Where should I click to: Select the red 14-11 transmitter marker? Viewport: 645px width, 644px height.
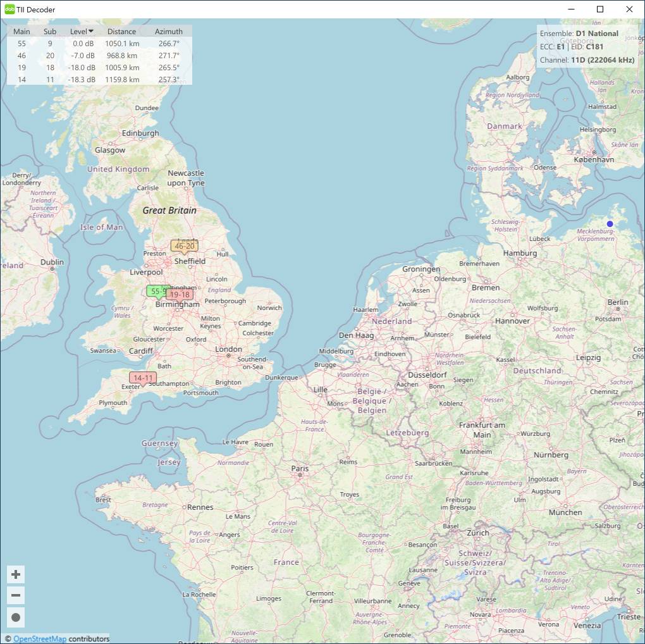(142, 378)
